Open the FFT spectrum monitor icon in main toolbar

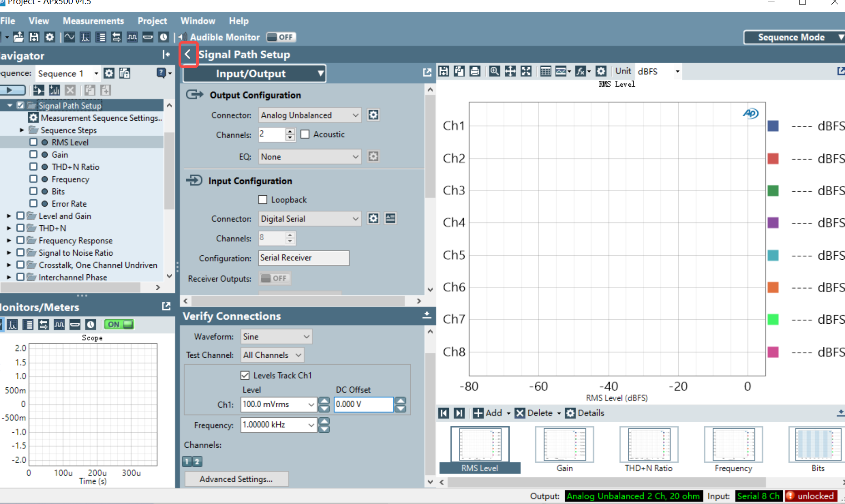[85, 37]
